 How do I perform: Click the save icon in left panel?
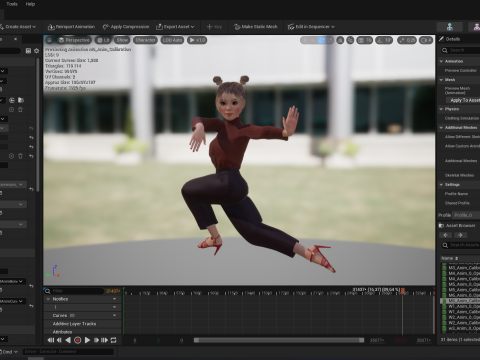28,51
